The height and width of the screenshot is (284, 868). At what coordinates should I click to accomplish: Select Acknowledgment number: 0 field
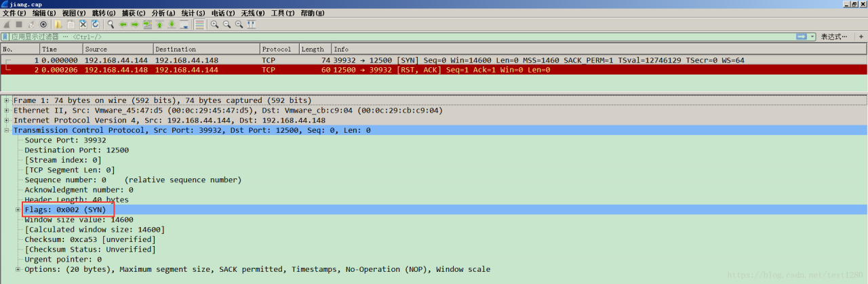pos(79,190)
